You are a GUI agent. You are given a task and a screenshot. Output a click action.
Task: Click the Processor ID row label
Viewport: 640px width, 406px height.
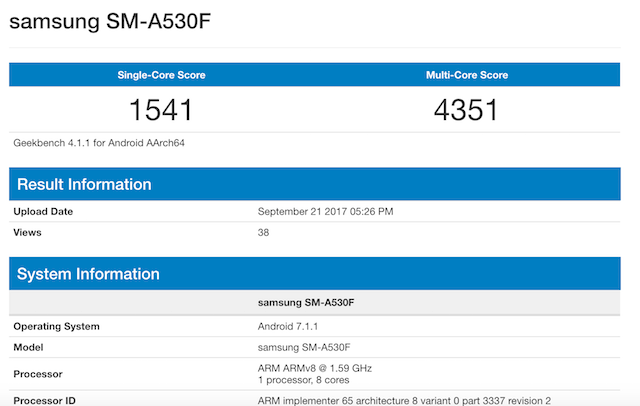[46, 400]
